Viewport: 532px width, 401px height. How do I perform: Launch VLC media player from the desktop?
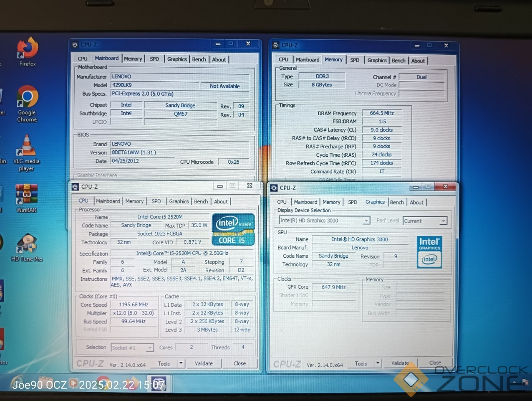pos(26,153)
